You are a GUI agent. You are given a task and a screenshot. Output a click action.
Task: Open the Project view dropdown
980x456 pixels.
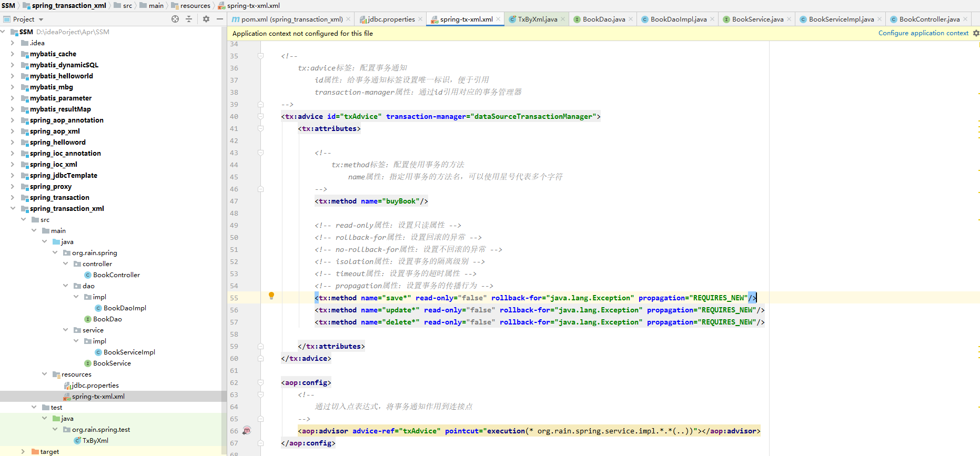click(x=41, y=19)
